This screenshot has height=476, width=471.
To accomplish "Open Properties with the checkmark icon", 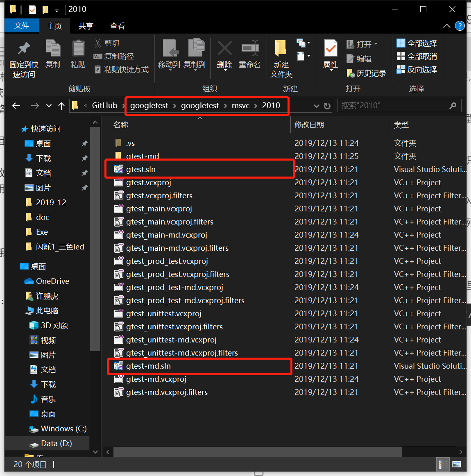I will coord(331,54).
